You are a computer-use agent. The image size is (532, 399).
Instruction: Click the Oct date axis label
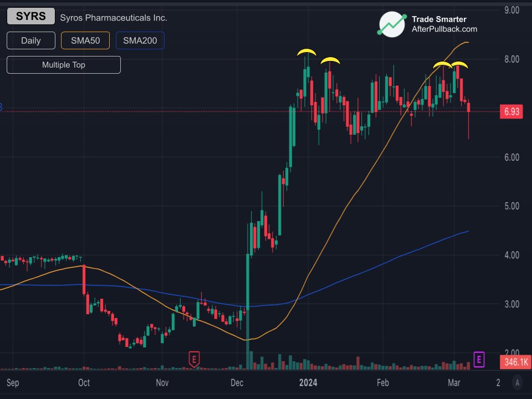click(84, 383)
